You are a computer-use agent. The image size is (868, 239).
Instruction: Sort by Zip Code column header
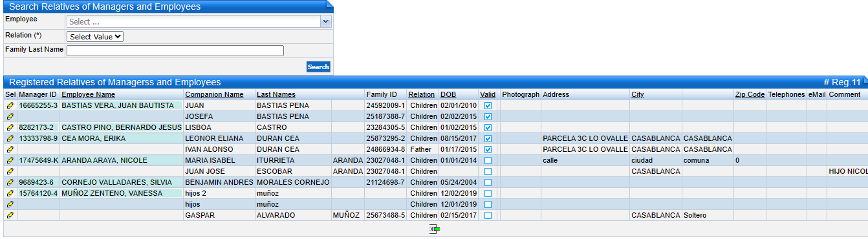click(x=750, y=94)
